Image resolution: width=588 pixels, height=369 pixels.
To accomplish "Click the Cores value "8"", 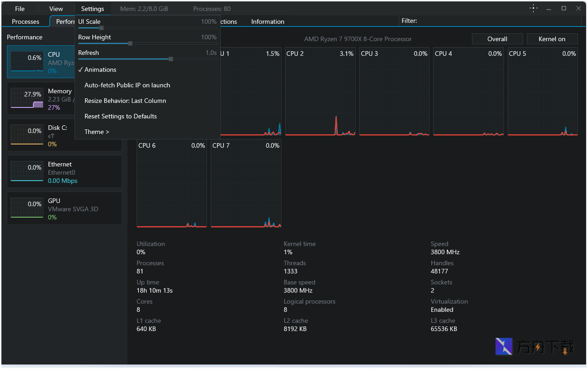I will (138, 310).
